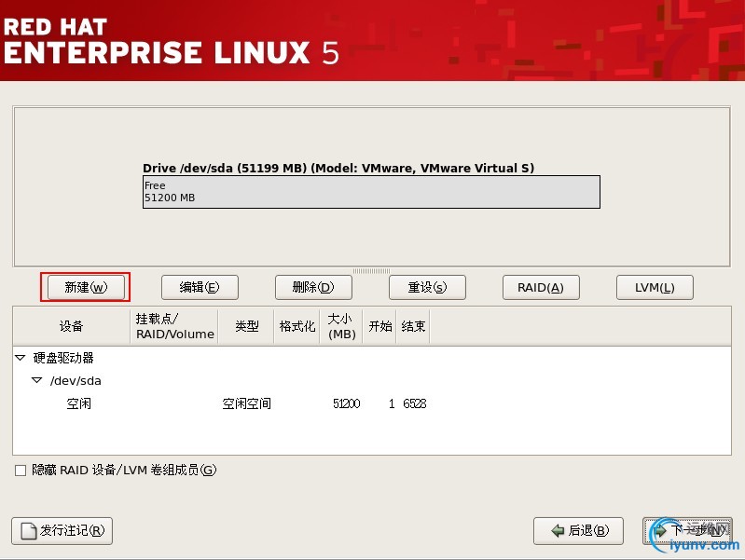Click the 大小(MB) column header
The height and width of the screenshot is (560, 745).
[x=341, y=326]
